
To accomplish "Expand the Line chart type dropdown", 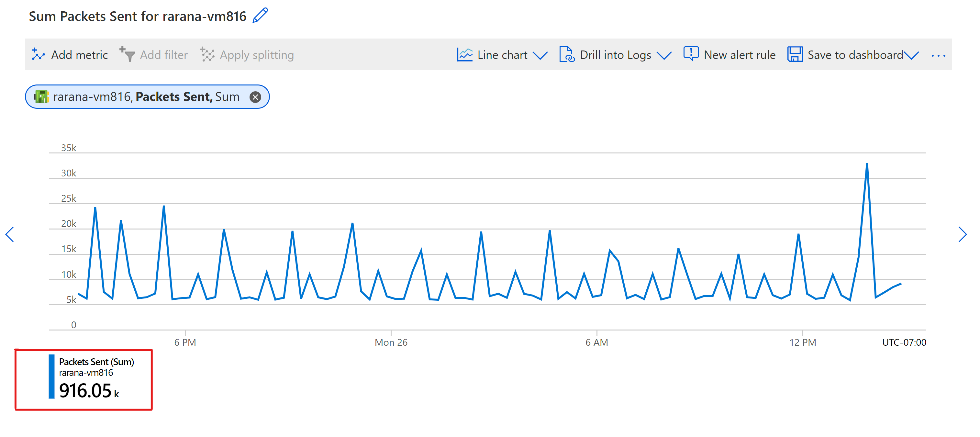I will pos(540,56).
